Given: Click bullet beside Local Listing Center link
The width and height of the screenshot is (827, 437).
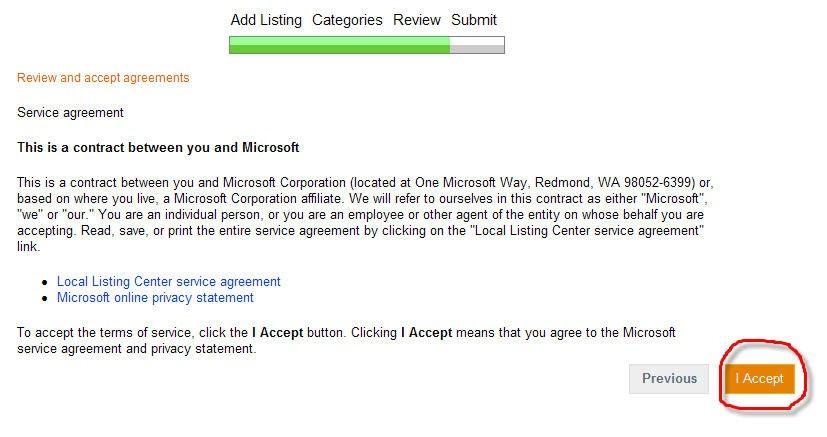Looking at the screenshot, I should pyautogui.click(x=45, y=283).
